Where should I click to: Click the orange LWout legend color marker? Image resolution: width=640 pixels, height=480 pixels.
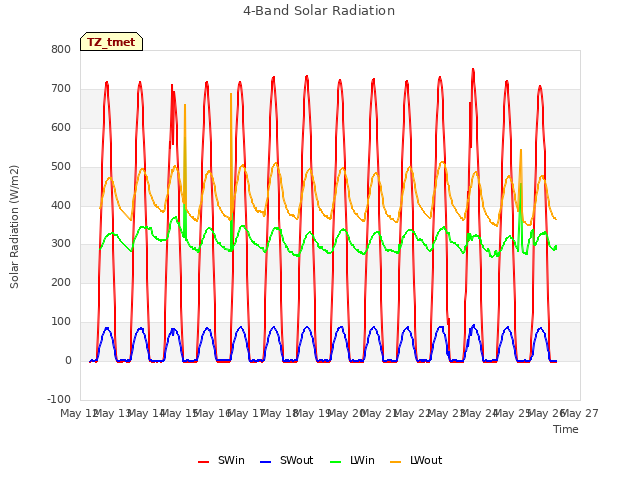point(396,462)
